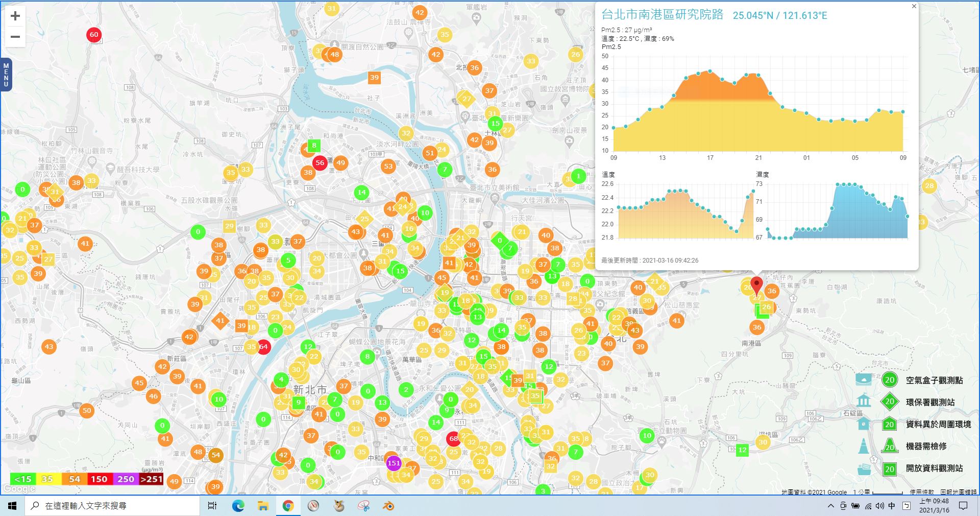
Task: Click the house anomaly legend icon
Action: pyautogui.click(x=864, y=423)
